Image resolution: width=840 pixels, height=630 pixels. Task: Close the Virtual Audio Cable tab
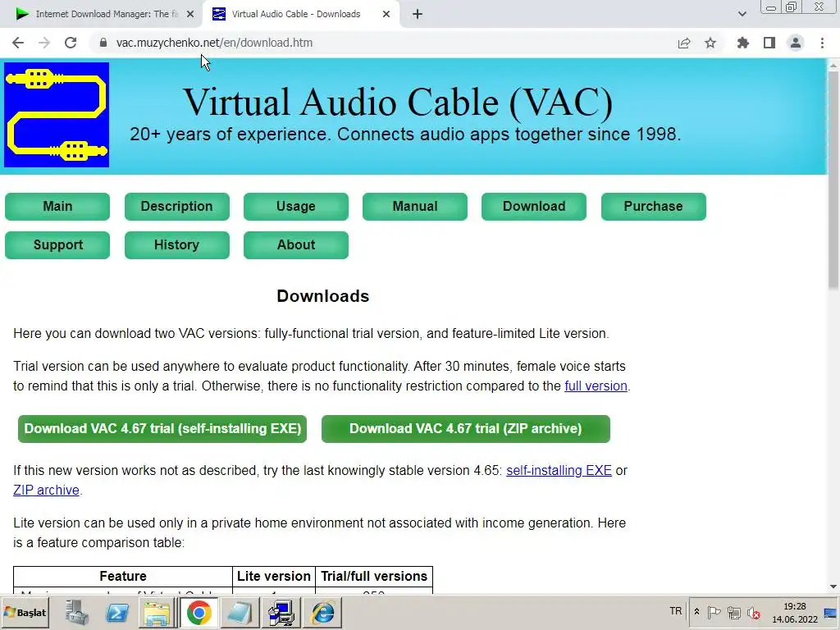pyautogui.click(x=386, y=14)
